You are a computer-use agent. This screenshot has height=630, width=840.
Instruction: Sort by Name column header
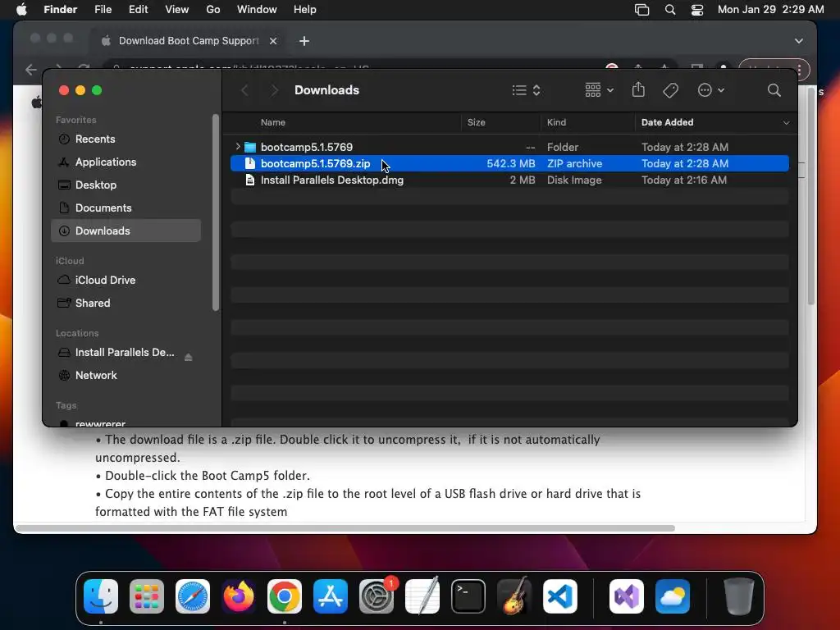tap(272, 123)
